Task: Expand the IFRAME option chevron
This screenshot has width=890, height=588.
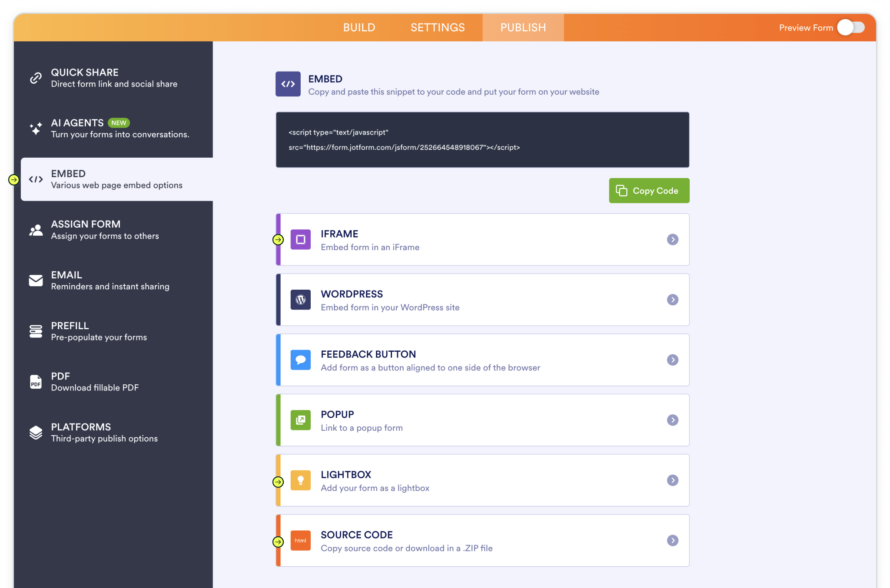Action: click(672, 239)
